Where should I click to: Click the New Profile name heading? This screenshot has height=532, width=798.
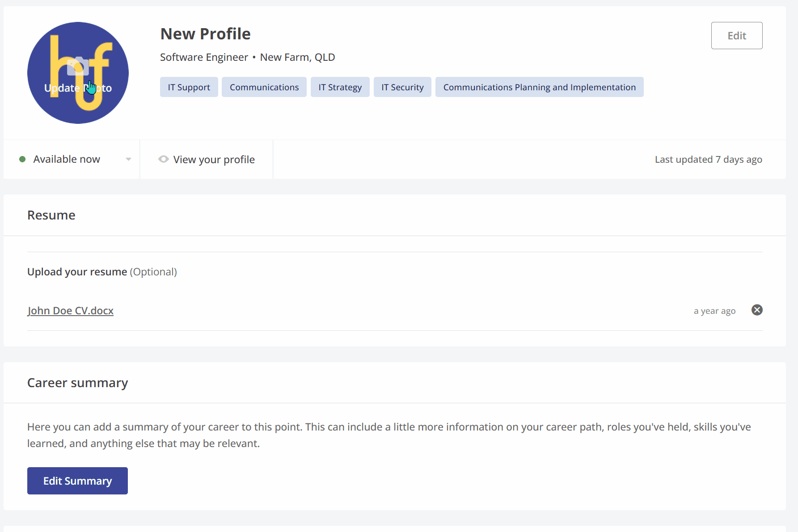tap(205, 34)
